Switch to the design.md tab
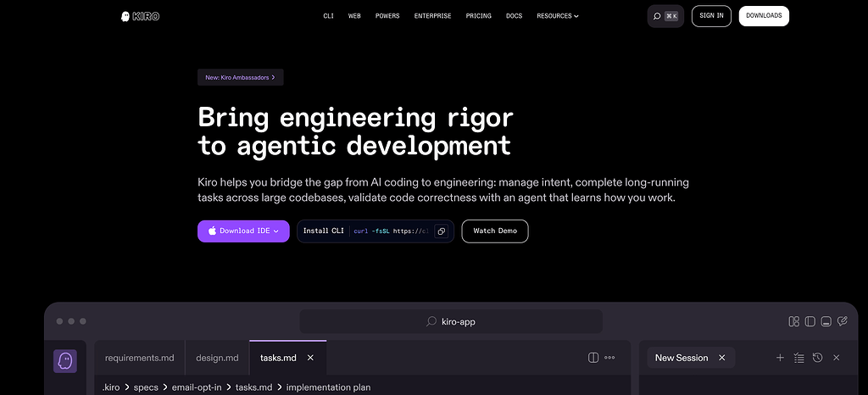This screenshot has height=395, width=868. tap(217, 358)
